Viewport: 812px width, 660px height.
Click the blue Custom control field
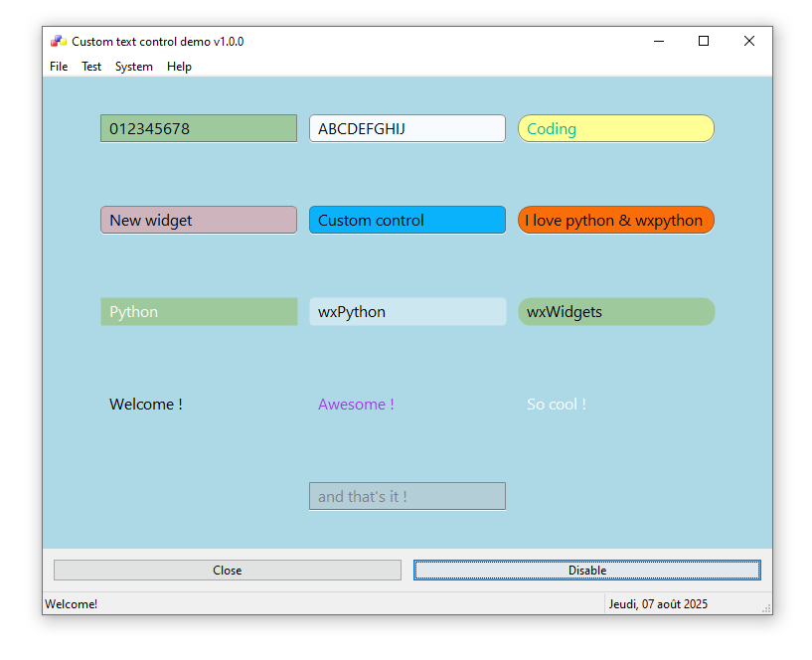click(x=407, y=220)
